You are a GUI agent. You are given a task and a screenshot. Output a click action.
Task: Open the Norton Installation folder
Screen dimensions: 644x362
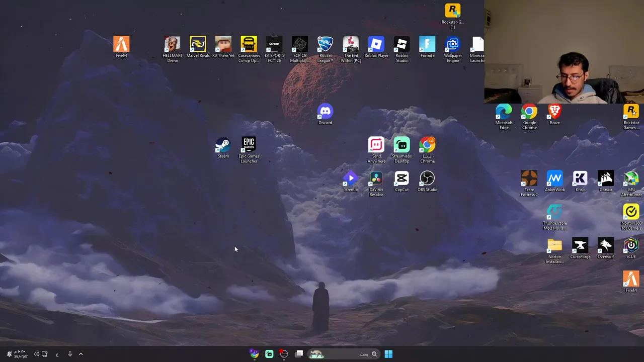[x=554, y=250]
